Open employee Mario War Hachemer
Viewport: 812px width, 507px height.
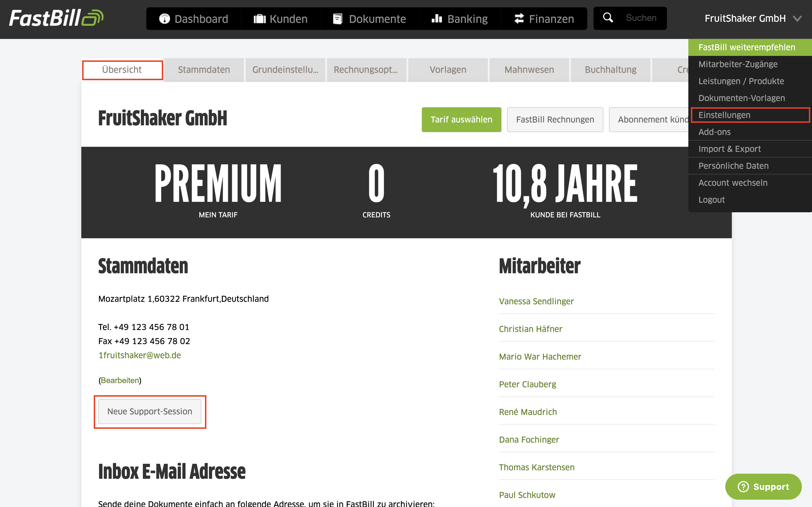click(x=540, y=357)
